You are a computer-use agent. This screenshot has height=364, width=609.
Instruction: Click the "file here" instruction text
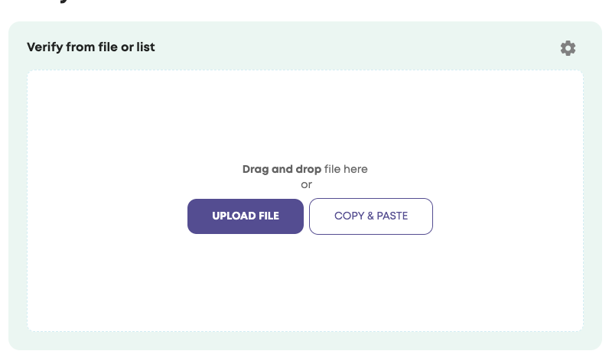click(x=346, y=169)
